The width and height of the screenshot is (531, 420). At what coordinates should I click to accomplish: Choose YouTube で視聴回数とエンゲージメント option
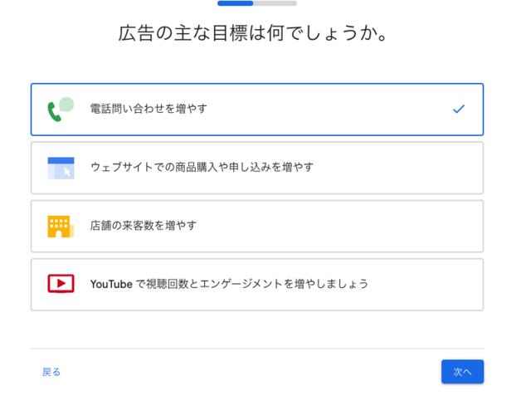click(257, 285)
